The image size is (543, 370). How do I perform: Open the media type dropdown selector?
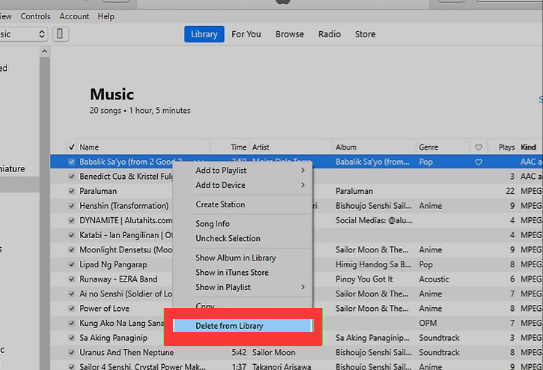[23, 34]
